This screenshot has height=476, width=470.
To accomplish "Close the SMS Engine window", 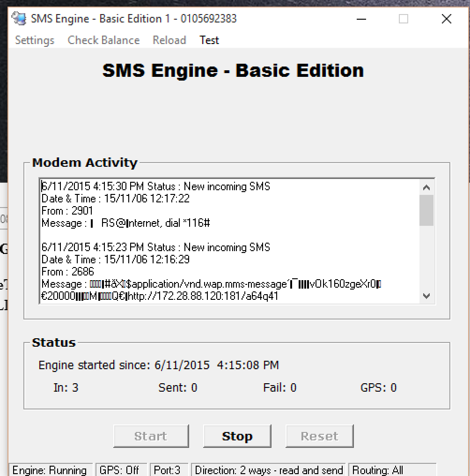I will tap(446, 19).
